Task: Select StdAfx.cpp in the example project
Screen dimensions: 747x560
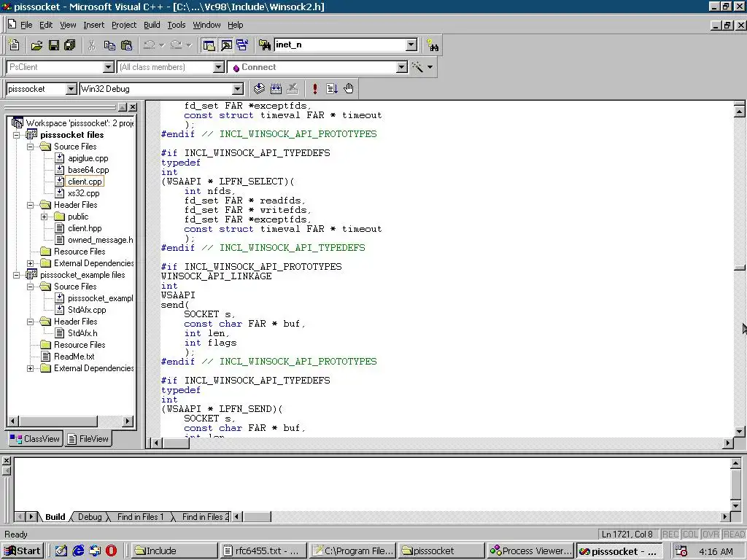Action: tap(87, 310)
